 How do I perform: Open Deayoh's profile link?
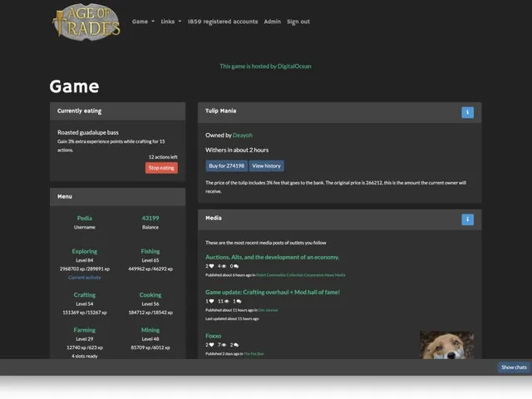[242, 135]
